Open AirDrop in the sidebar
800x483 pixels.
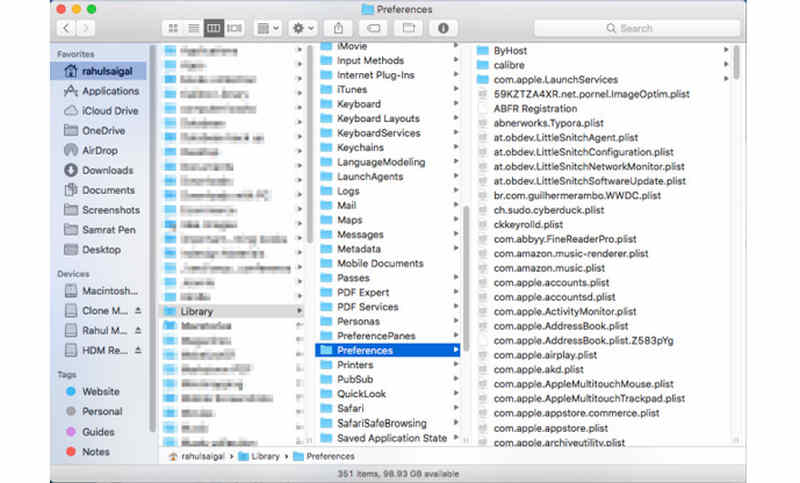(x=98, y=150)
